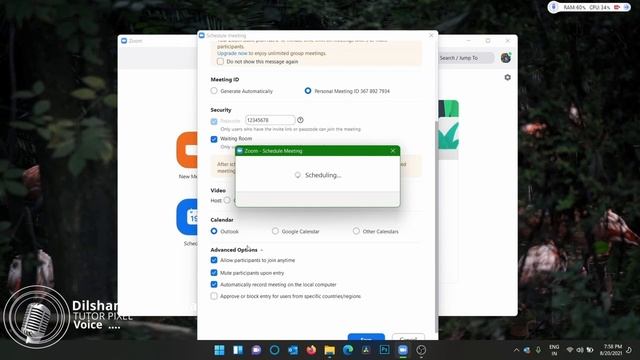
Task: Collapse the Advanced Options section
Action: tap(237, 250)
